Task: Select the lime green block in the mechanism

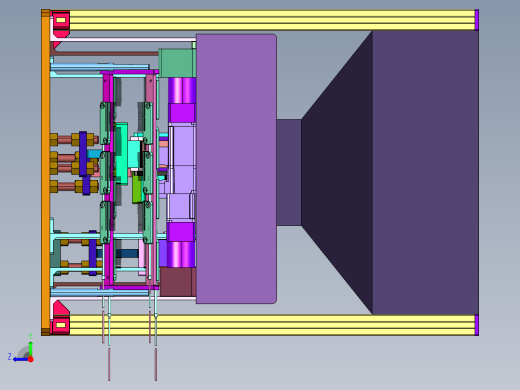Action: (137, 188)
